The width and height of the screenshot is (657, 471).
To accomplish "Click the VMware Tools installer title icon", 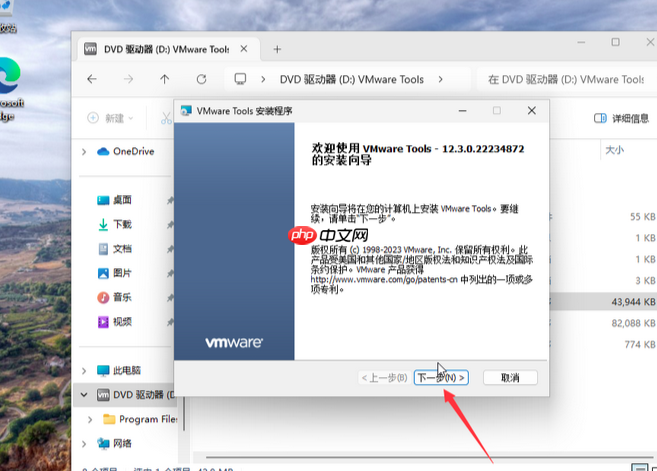I will tap(186, 111).
